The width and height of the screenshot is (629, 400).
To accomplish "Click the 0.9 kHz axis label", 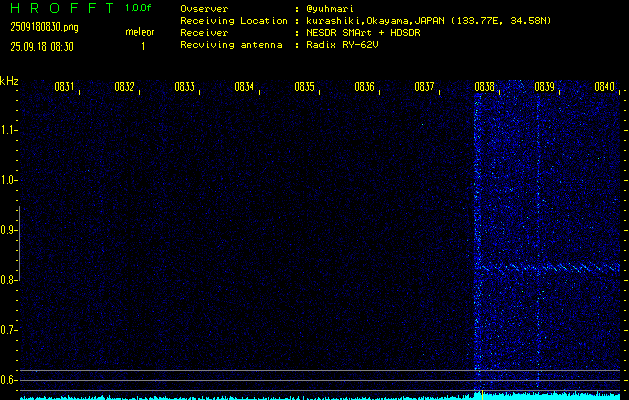I will pyautogui.click(x=8, y=230).
